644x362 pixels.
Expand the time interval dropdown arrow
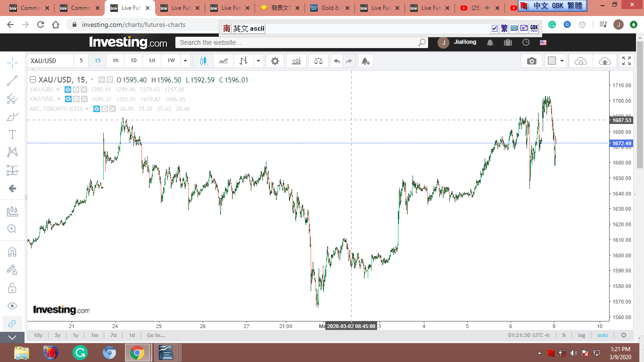[185, 61]
